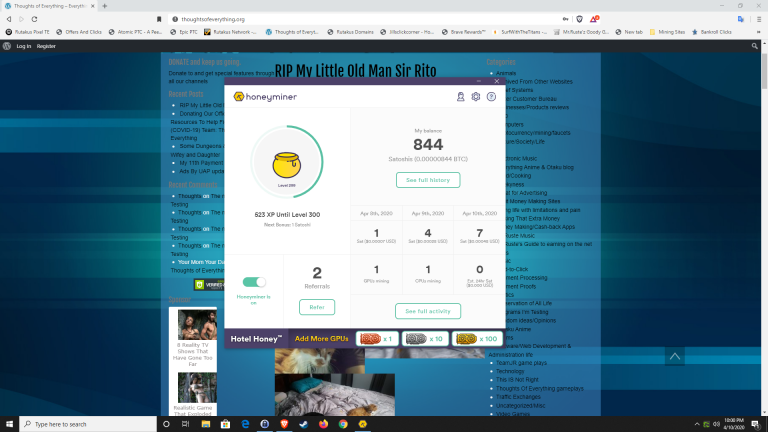
Task: Open Mining Sites bookmark folder
Action: [x=667, y=32]
